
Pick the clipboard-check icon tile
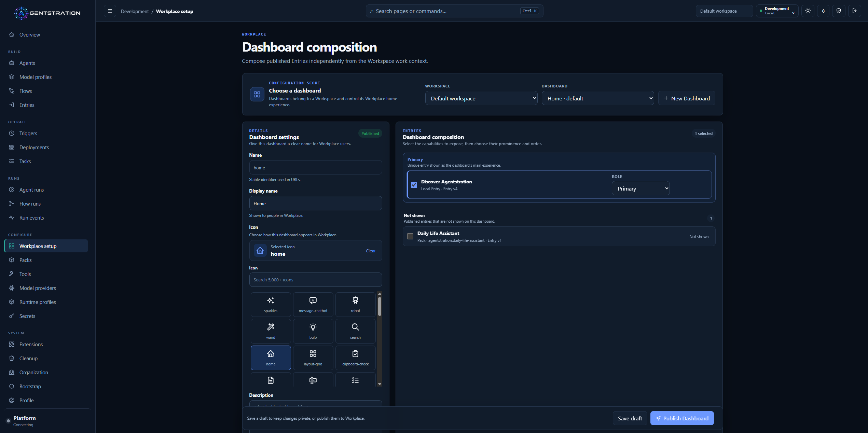click(x=355, y=358)
